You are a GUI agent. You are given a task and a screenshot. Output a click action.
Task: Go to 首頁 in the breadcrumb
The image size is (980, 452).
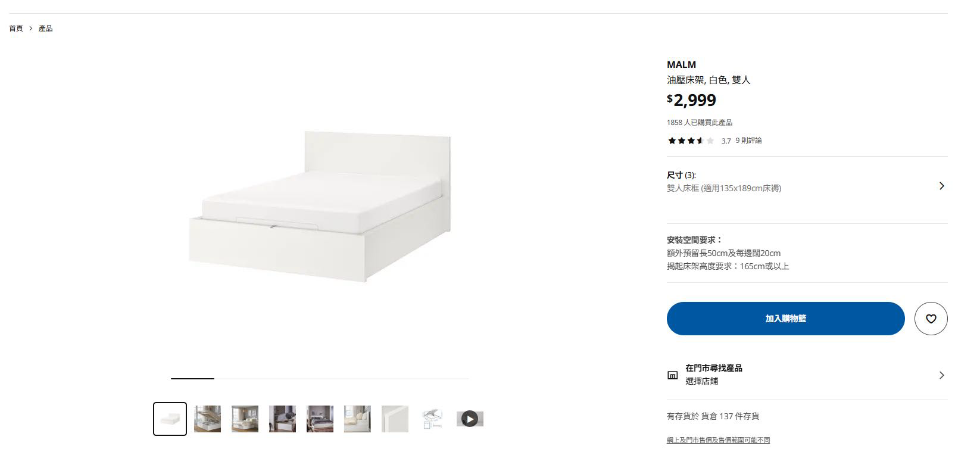16,29
